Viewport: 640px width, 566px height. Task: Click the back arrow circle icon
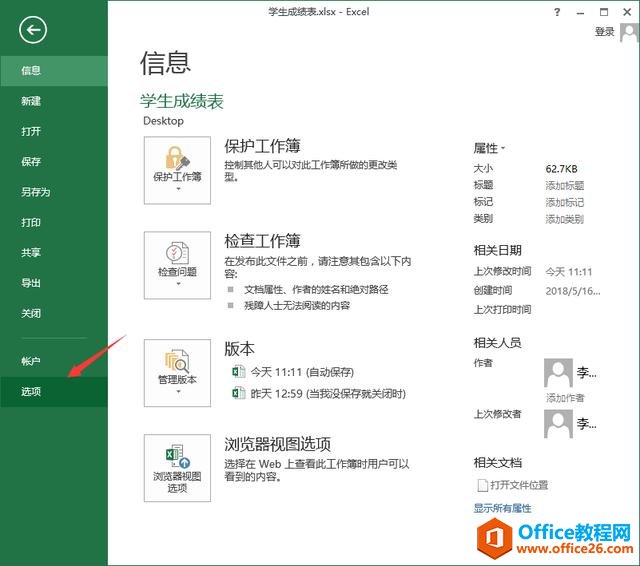point(33,30)
